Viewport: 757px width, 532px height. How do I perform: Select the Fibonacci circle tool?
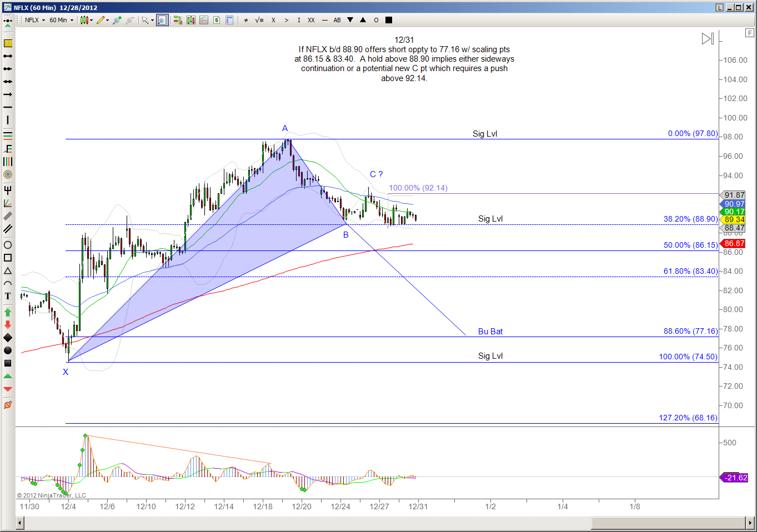pos(8,174)
